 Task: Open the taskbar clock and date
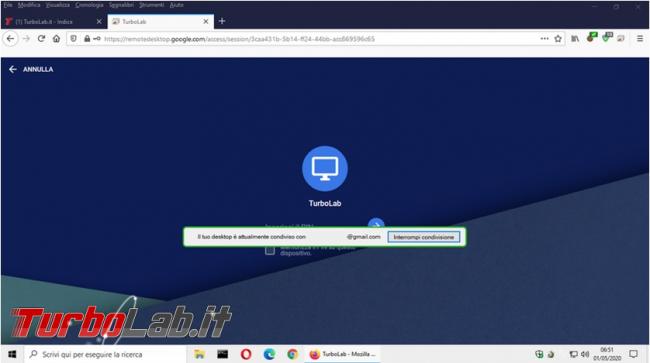point(607,354)
